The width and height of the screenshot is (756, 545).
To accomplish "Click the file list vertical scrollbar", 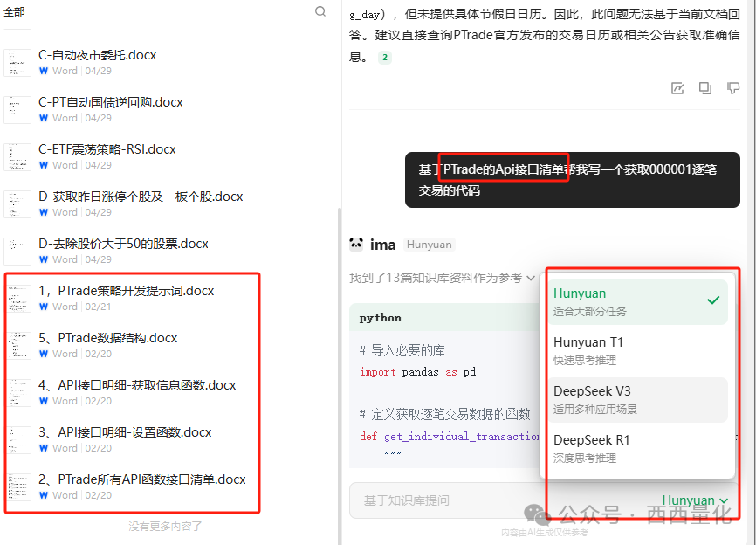I will click(x=340, y=376).
